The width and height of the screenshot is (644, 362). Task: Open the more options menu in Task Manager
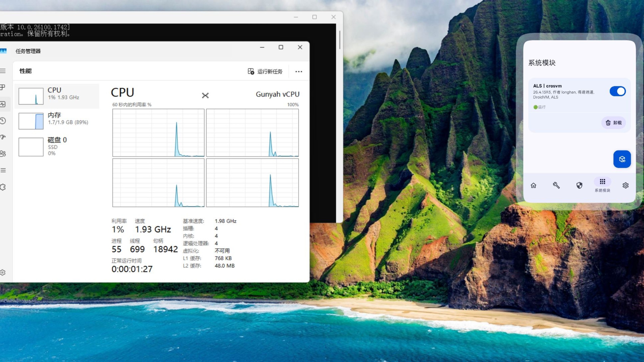pos(299,72)
